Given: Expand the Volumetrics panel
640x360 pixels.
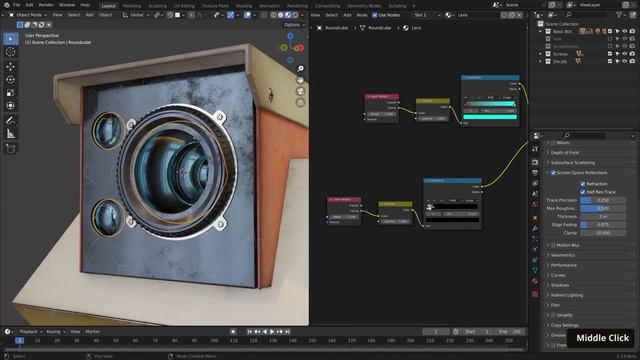Looking at the screenshot, I should [562, 255].
